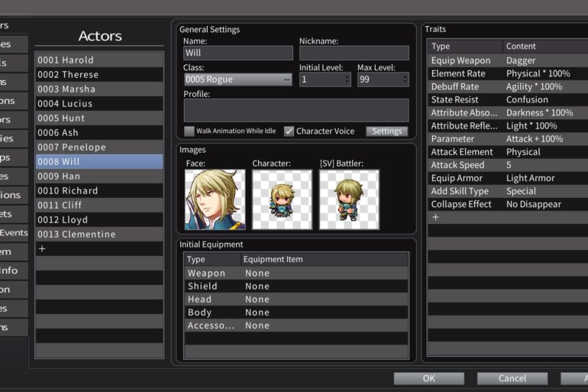Click the Profile text box

[x=296, y=110]
